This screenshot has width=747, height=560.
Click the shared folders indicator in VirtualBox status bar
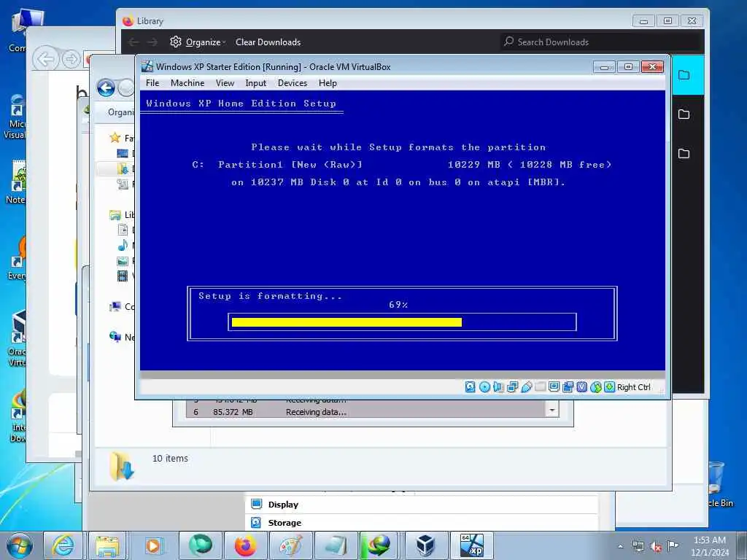tap(540, 387)
